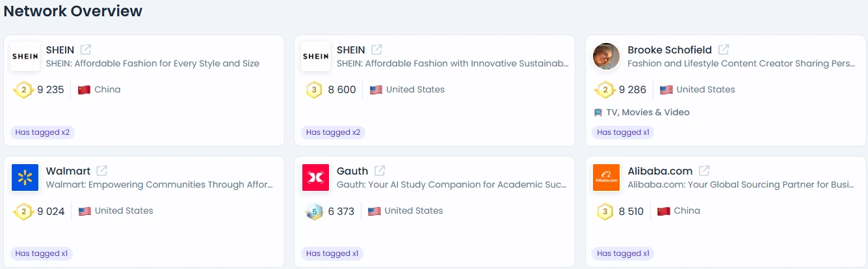Select the TV, Movies & Video category
The width and height of the screenshot is (868, 269).
click(642, 112)
